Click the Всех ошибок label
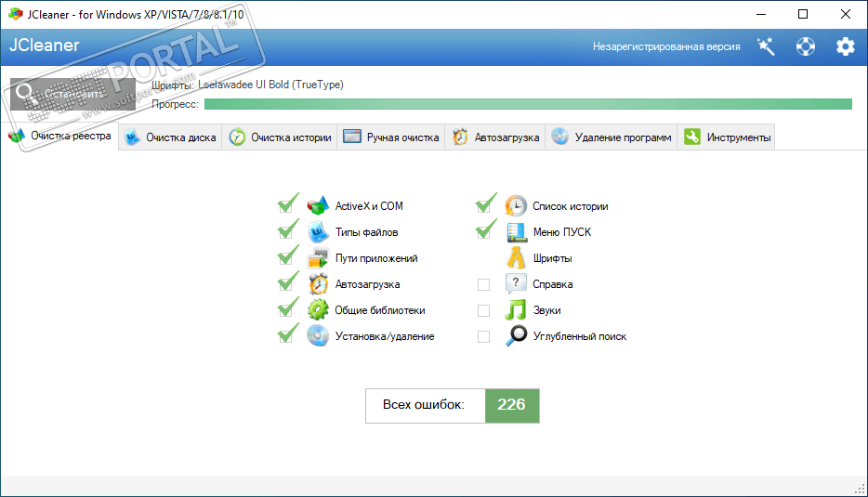 click(x=424, y=405)
